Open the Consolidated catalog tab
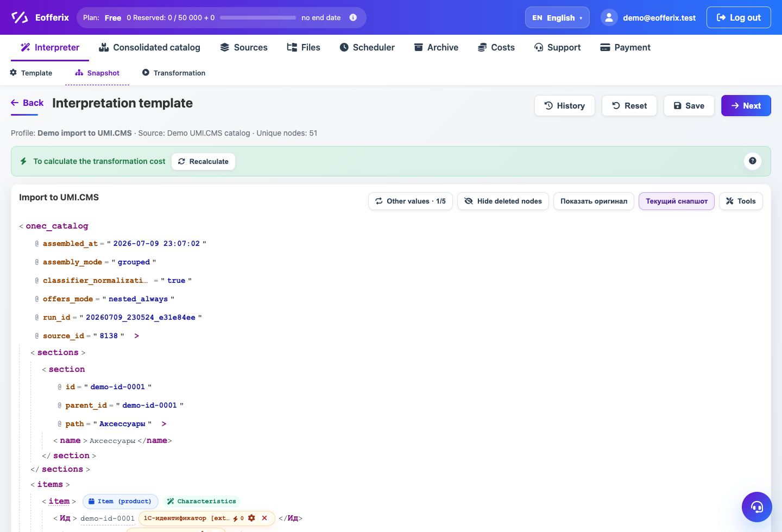Screen dimensions: 782x532 (x=149, y=47)
